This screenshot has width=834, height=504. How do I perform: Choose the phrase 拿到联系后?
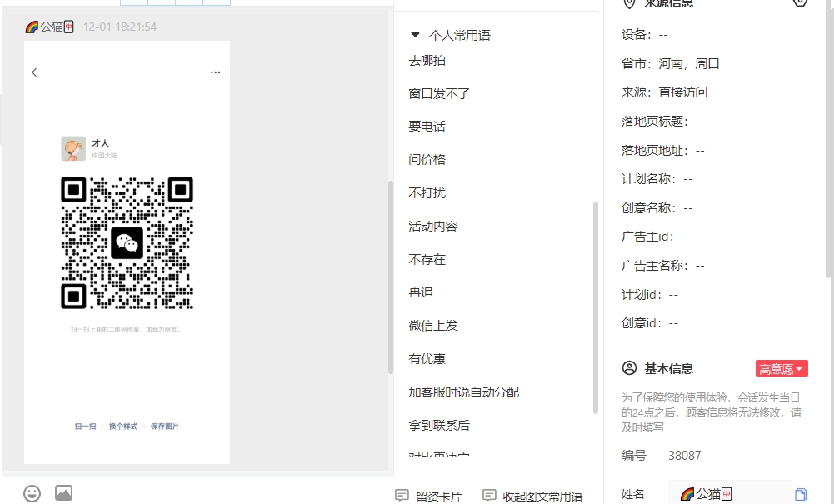click(x=439, y=426)
